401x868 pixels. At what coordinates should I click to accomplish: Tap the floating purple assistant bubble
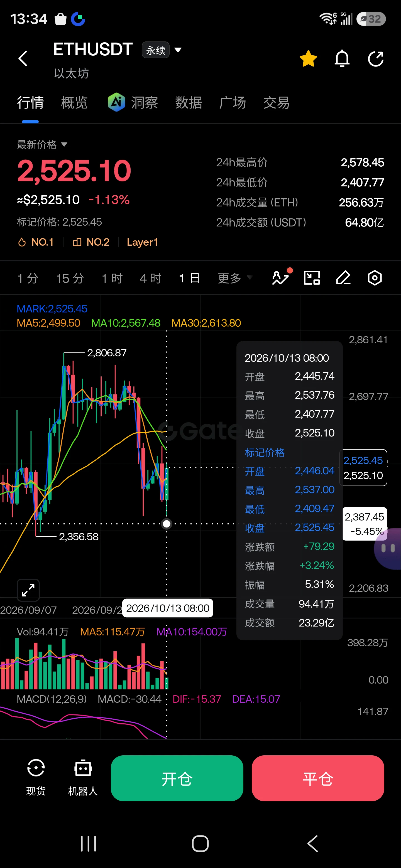(388, 549)
